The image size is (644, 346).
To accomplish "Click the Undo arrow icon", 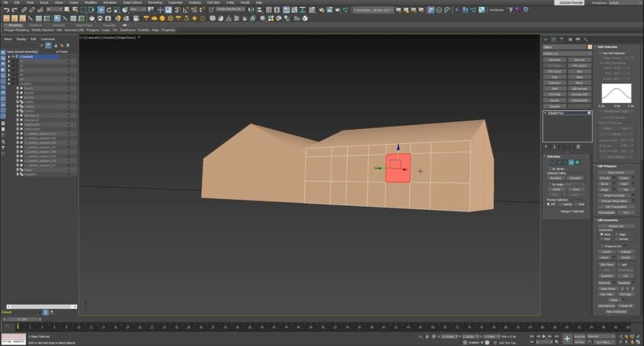I will [x=6, y=10].
